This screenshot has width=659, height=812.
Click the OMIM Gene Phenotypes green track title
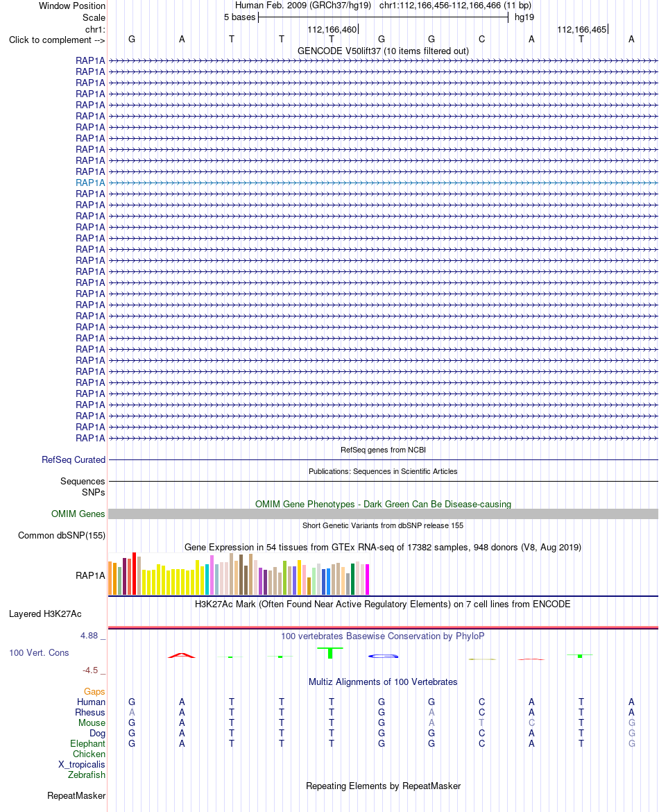coord(383,505)
